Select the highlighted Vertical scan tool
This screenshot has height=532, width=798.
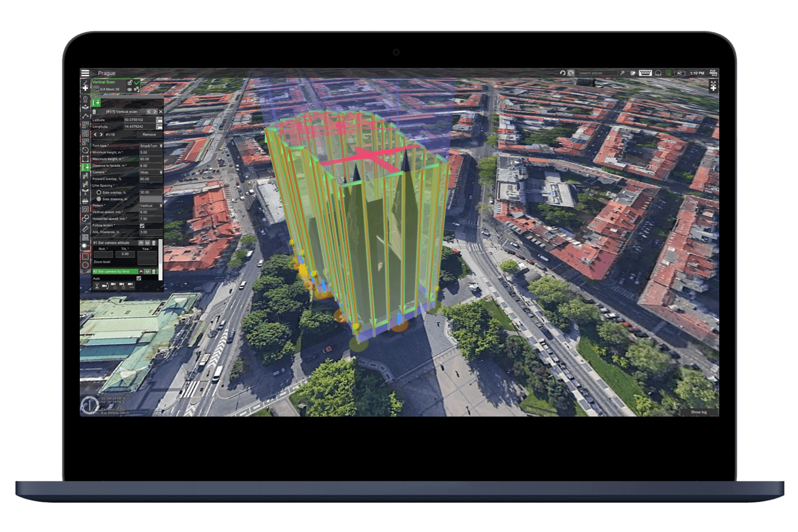[x=85, y=168]
